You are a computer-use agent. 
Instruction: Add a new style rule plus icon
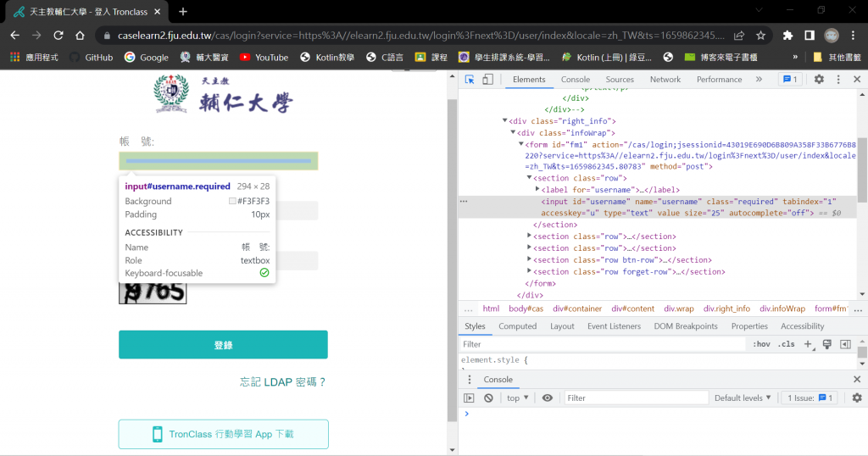pyautogui.click(x=808, y=344)
